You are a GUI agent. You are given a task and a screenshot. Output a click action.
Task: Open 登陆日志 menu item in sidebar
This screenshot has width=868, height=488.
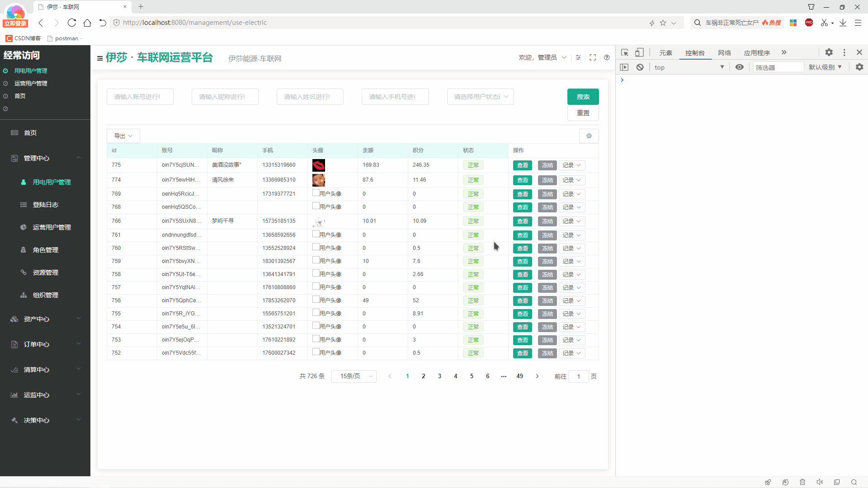pyautogui.click(x=45, y=205)
